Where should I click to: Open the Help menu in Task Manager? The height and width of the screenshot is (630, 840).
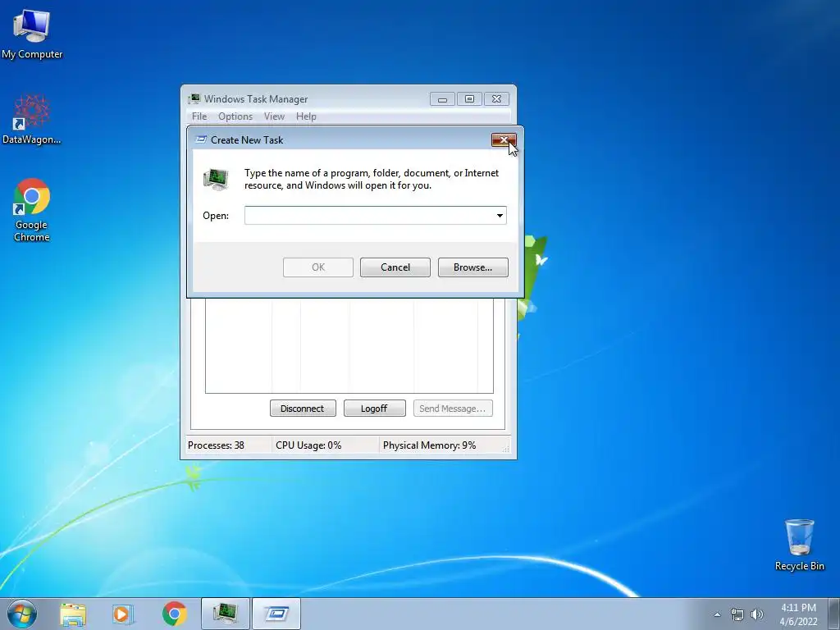(306, 116)
